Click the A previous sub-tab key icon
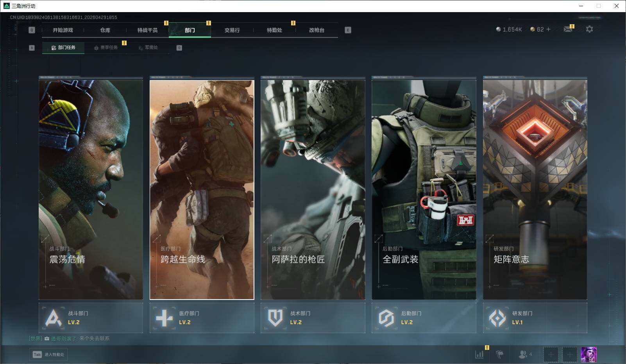 click(x=32, y=48)
